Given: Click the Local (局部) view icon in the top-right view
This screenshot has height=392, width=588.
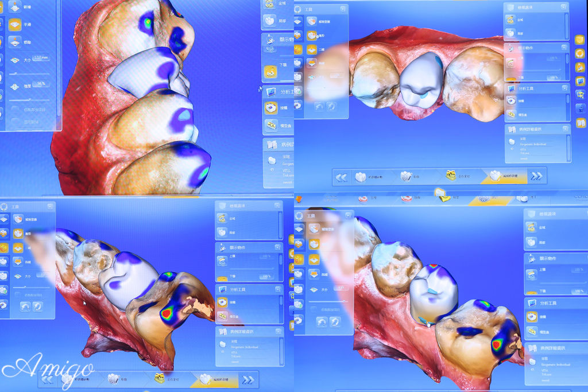Looking at the screenshot, I should coord(510,33).
